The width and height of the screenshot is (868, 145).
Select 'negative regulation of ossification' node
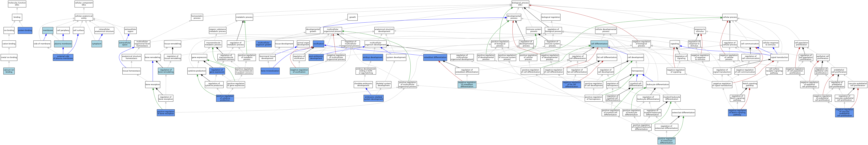pos(299,71)
